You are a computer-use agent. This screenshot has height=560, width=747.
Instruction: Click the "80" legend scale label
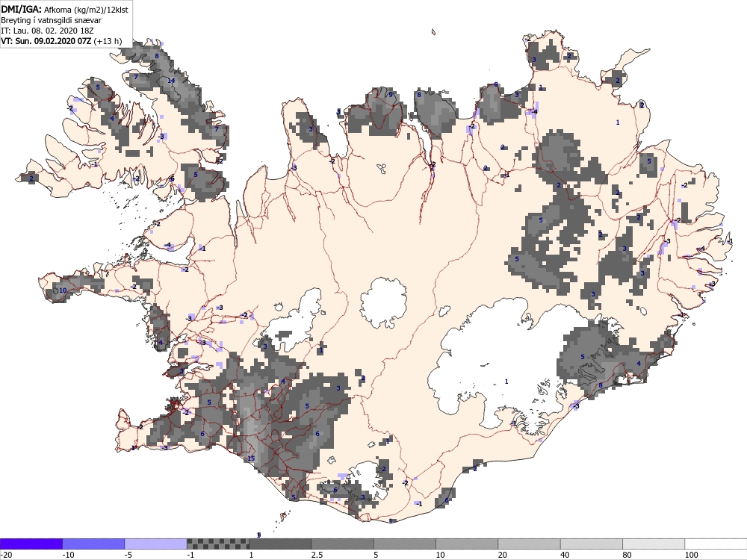[x=627, y=555]
